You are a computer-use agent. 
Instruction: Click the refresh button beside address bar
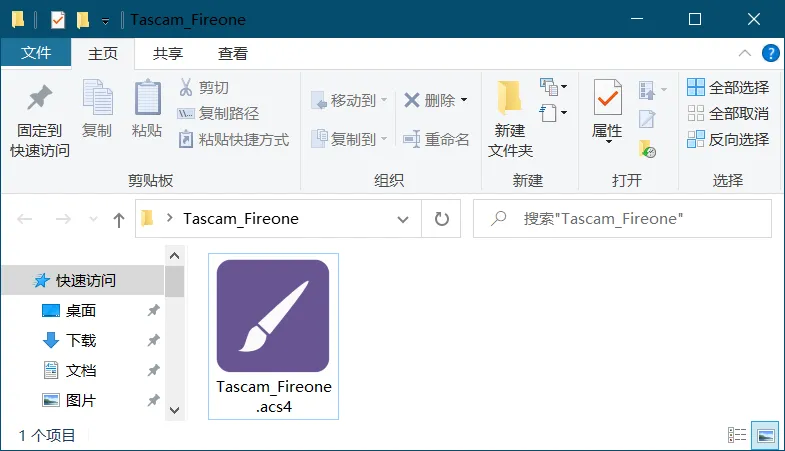pyautogui.click(x=441, y=218)
